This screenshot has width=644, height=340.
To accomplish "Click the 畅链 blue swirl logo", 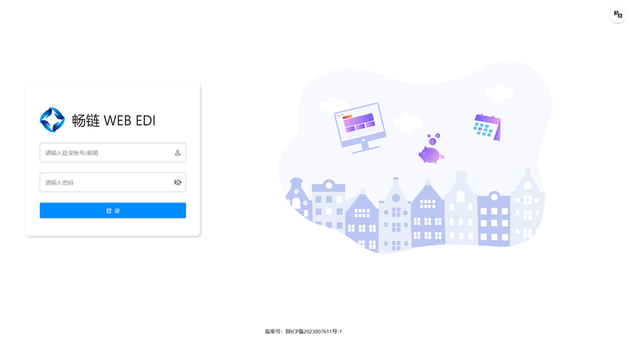I will point(52,120).
